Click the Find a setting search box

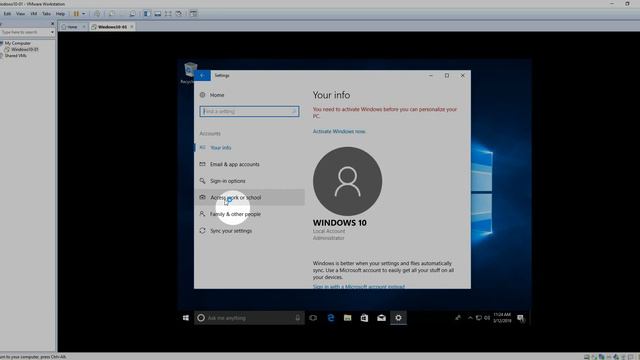tap(249, 111)
